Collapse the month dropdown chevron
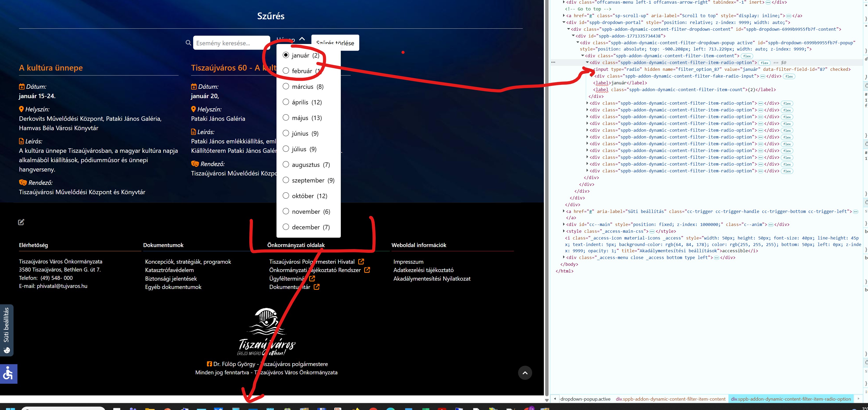This screenshot has height=410, width=868. pos(302,39)
